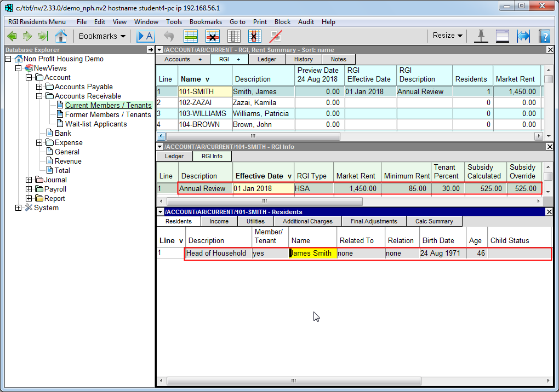Collapse the Accounts Receivable tree node
Image resolution: width=559 pixels, height=392 pixels.
tap(39, 96)
